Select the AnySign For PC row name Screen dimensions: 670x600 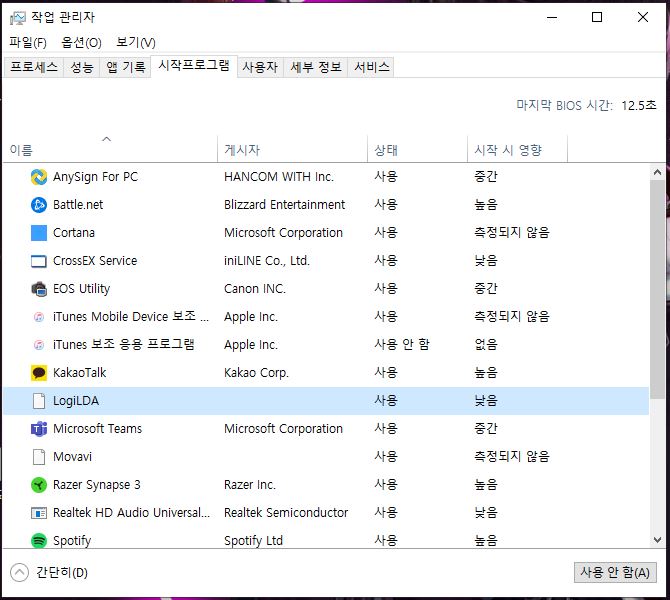point(95,177)
